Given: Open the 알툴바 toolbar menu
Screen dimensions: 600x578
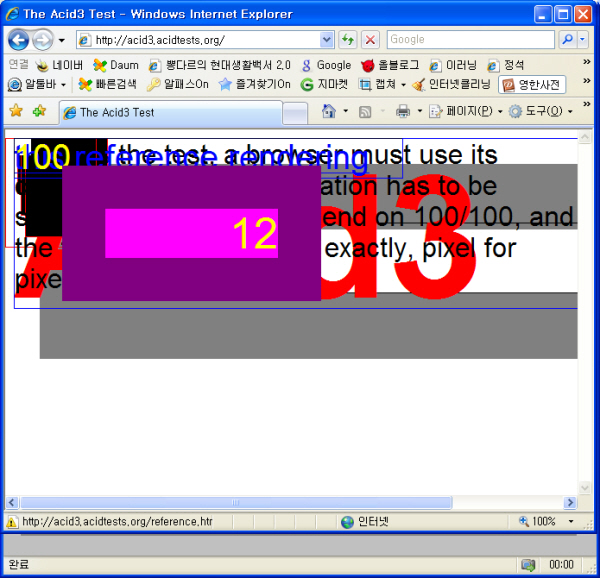Looking at the screenshot, I should point(36,84).
